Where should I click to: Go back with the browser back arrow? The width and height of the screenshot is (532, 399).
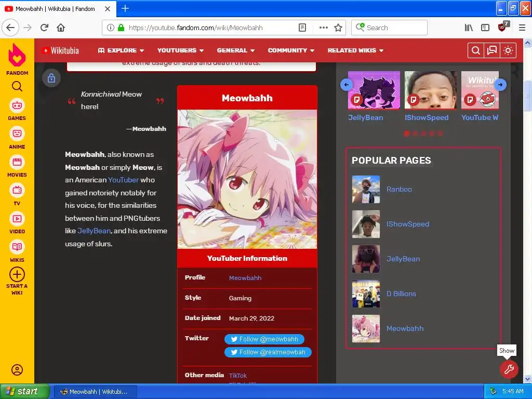pyautogui.click(x=10, y=28)
